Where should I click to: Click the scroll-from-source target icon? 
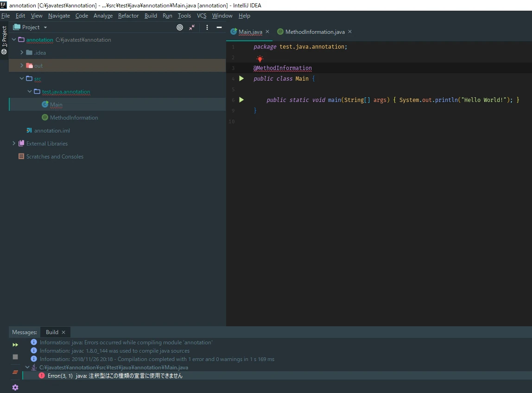[180, 27]
